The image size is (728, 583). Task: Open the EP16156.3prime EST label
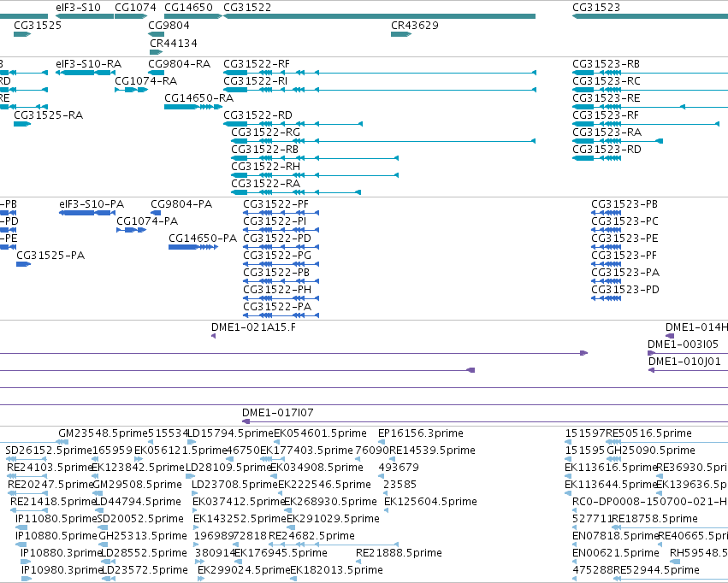(x=421, y=433)
